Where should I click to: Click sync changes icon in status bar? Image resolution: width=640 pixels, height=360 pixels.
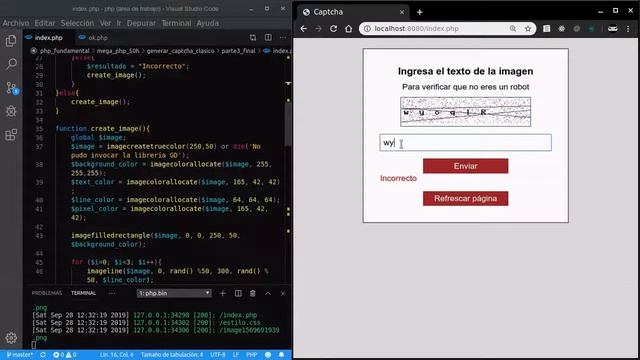pyautogui.click(x=43, y=355)
